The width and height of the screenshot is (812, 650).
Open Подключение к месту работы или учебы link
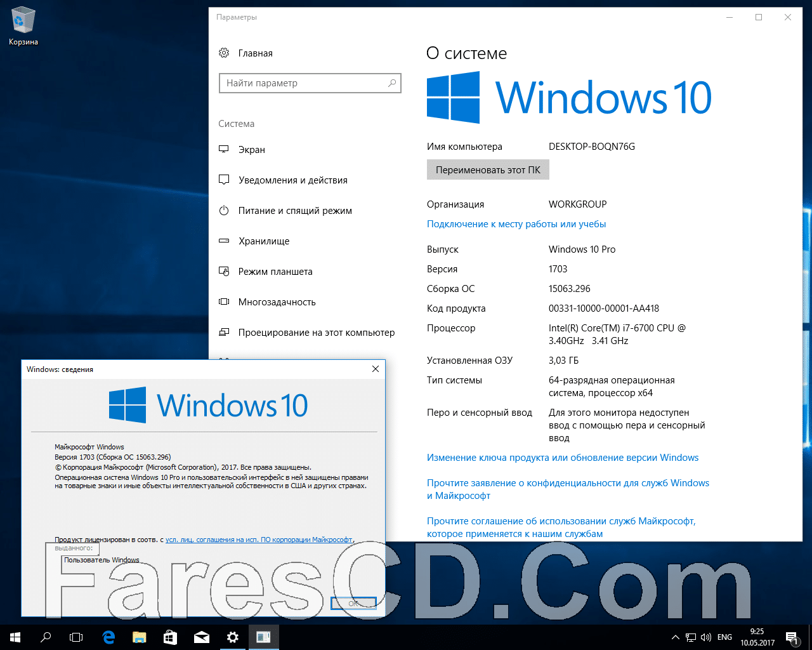point(516,224)
